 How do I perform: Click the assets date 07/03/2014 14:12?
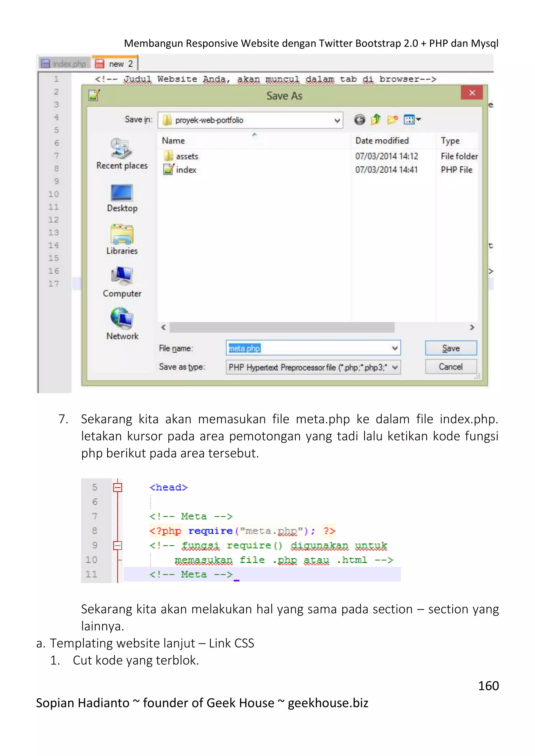click(x=386, y=156)
